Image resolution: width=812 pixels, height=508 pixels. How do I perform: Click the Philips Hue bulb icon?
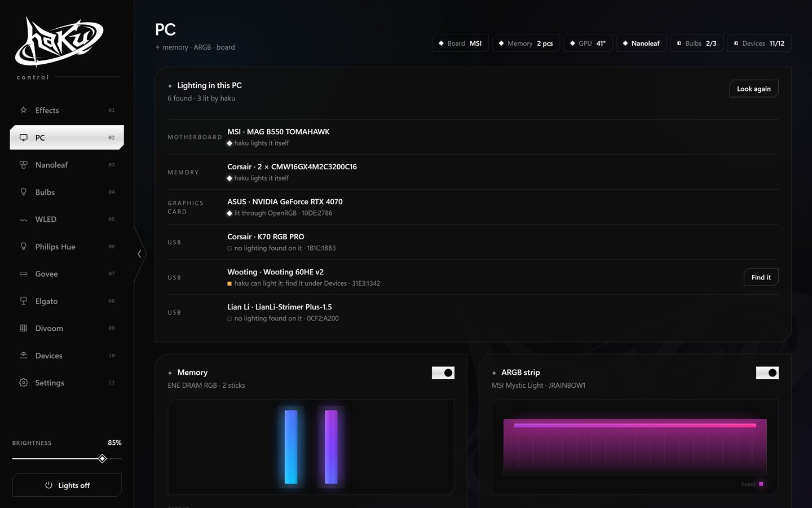23,247
